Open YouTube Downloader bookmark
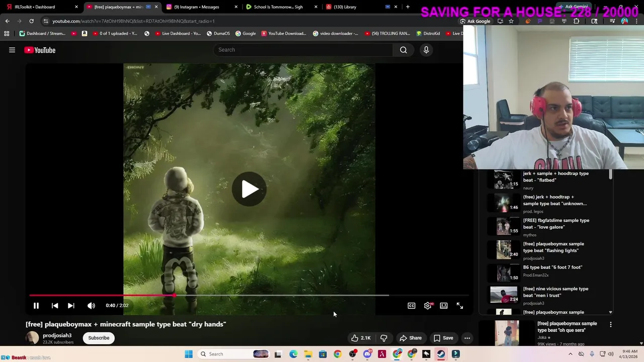 coord(284,33)
